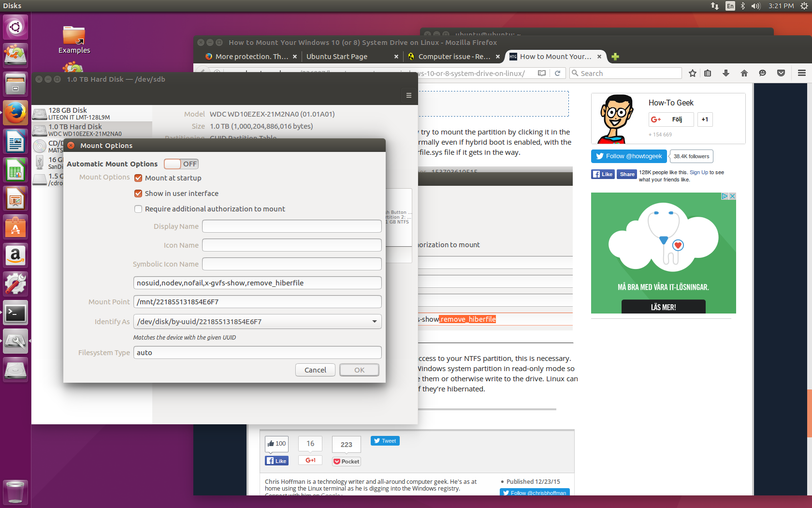Uncheck Show in user interface
This screenshot has height=508, width=812.
pos(138,194)
